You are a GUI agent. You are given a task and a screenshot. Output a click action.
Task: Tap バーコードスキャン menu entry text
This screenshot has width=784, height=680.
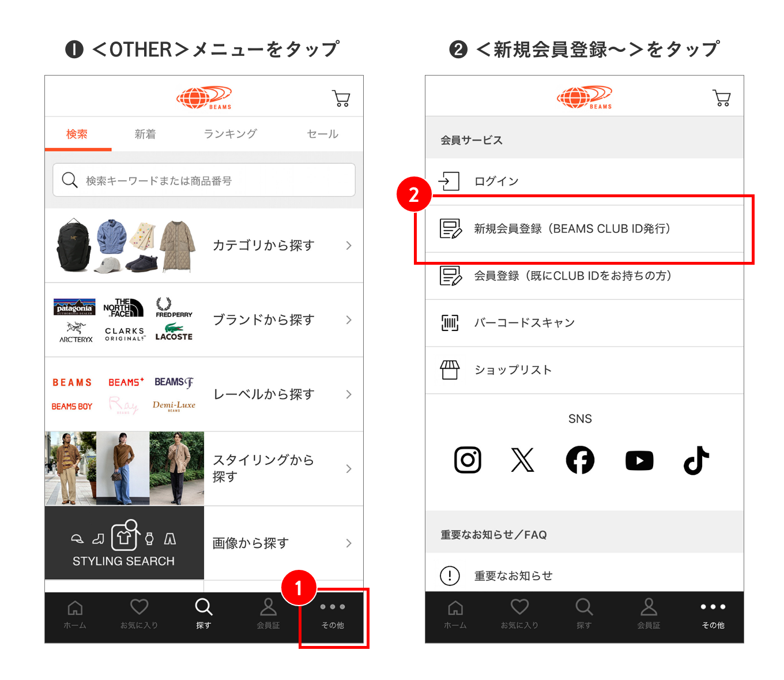click(x=525, y=323)
